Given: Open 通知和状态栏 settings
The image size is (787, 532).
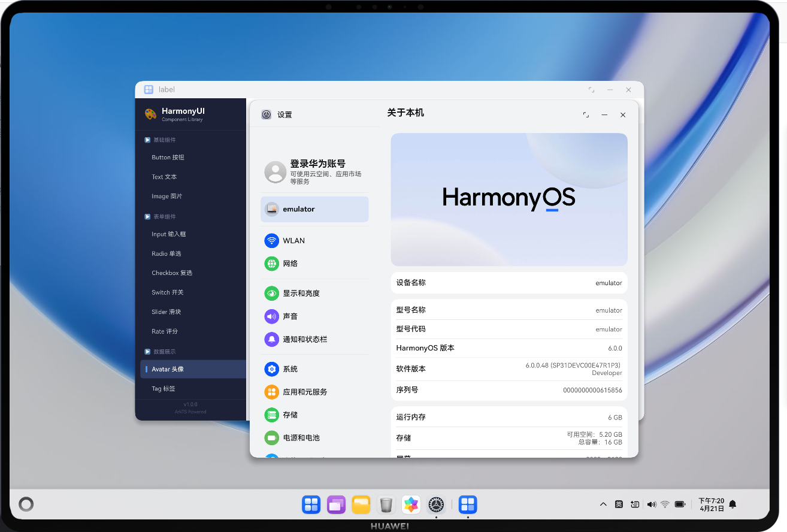Looking at the screenshot, I should [x=305, y=339].
